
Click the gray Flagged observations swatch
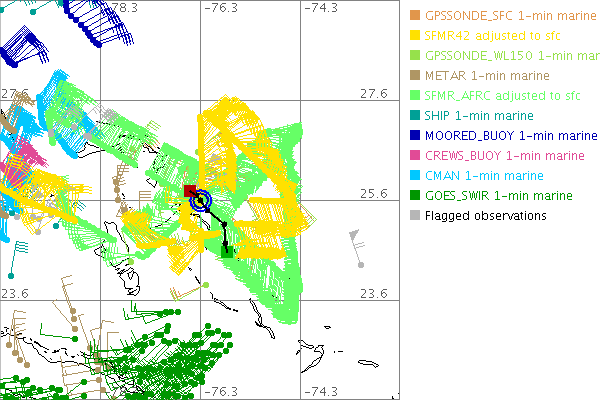click(x=413, y=215)
